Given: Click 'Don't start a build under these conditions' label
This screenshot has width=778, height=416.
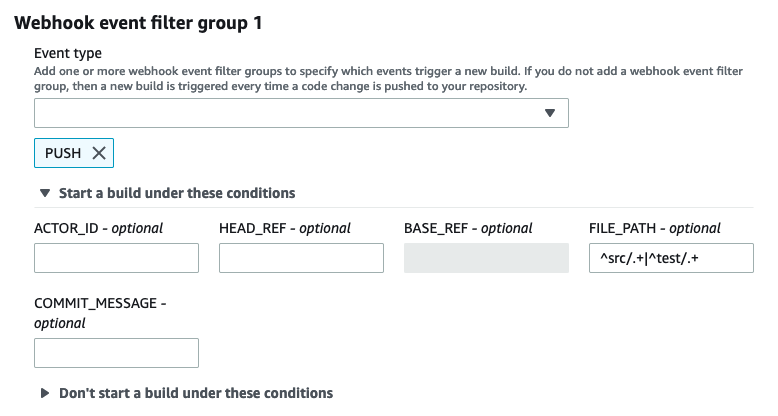Looking at the screenshot, I should 195,393.
